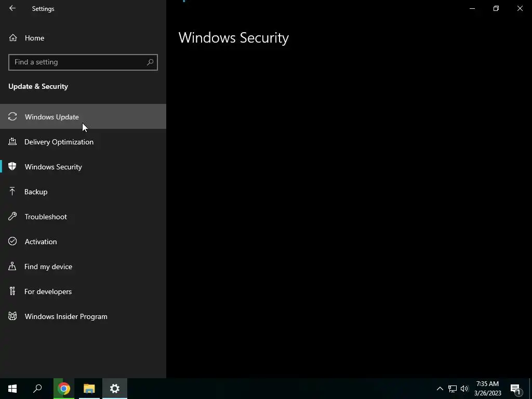Click the Windows Security shield icon
532x399 pixels.
(12, 166)
